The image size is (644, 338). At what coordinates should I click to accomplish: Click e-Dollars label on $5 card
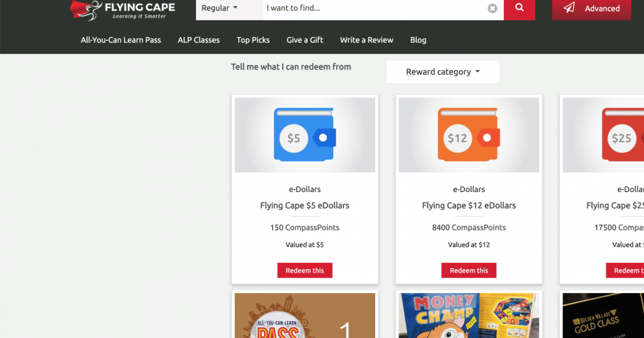(305, 189)
